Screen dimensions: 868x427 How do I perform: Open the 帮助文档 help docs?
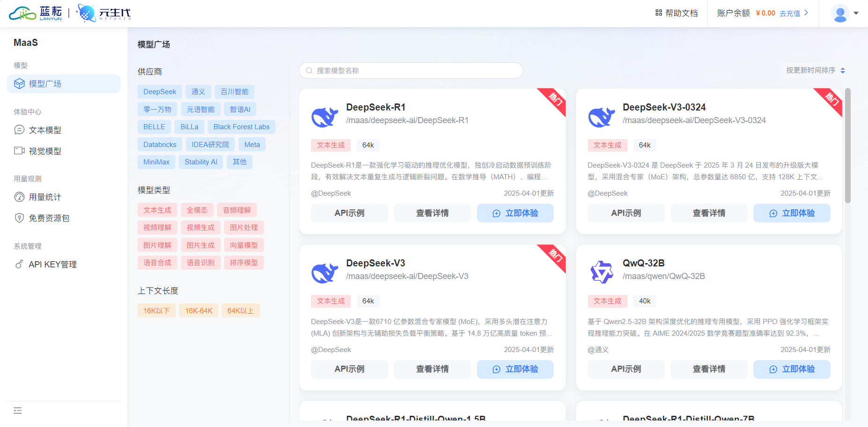[x=676, y=13]
